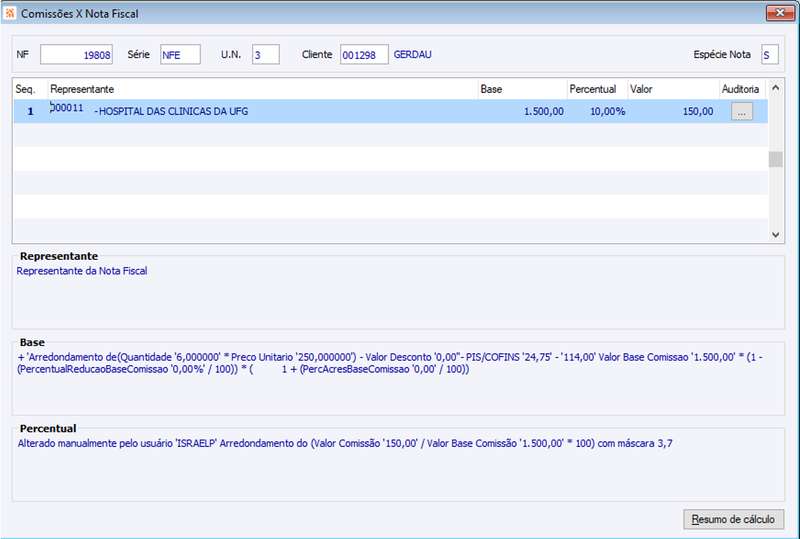The width and height of the screenshot is (800, 539).
Task: Click the Percentual cell 10,00%
Action: click(x=607, y=111)
